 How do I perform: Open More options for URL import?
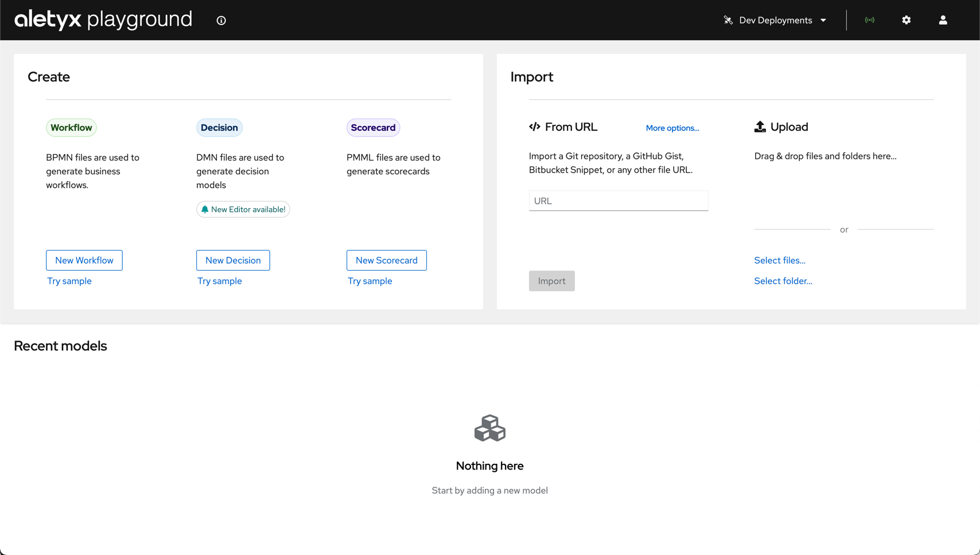pos(672,128)
